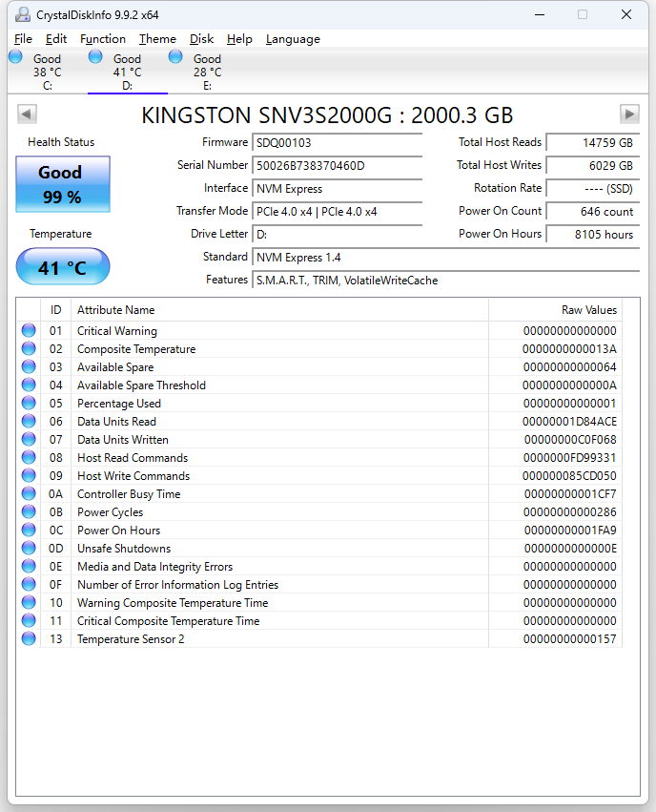Viewport: 656px width, 812px height.
Task: Go to previous disk arrow
Action: [x=27, y=114]
